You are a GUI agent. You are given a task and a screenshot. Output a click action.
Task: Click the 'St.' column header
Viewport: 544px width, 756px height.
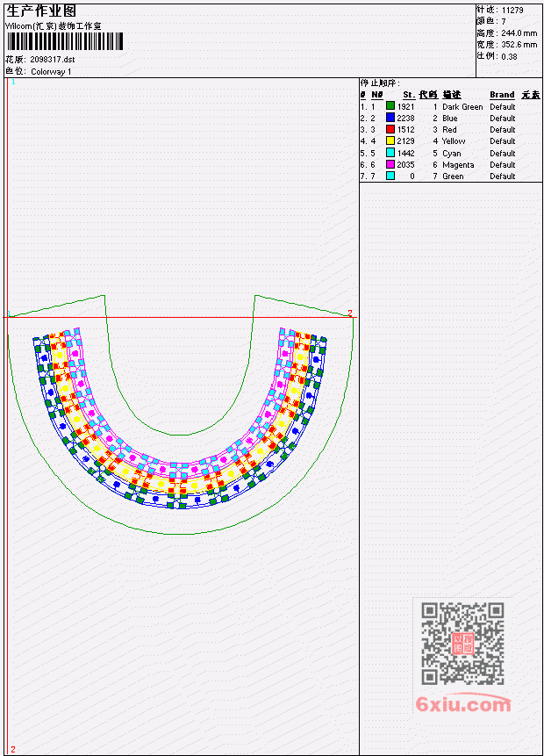409,95
